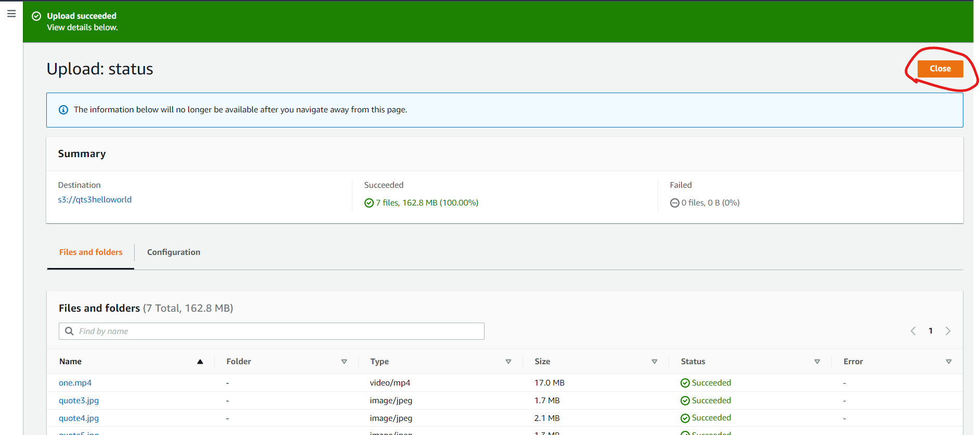Click the 1.7 MB size cell

tap(547, 401)
